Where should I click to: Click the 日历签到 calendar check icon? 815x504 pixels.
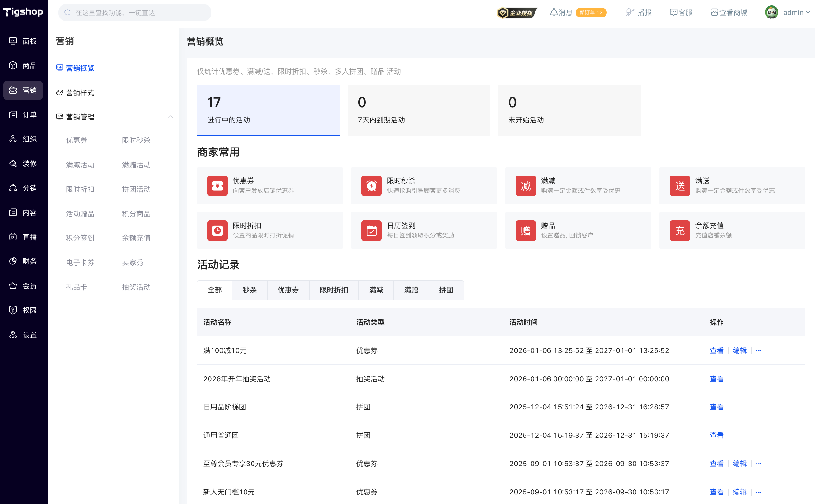371,230
